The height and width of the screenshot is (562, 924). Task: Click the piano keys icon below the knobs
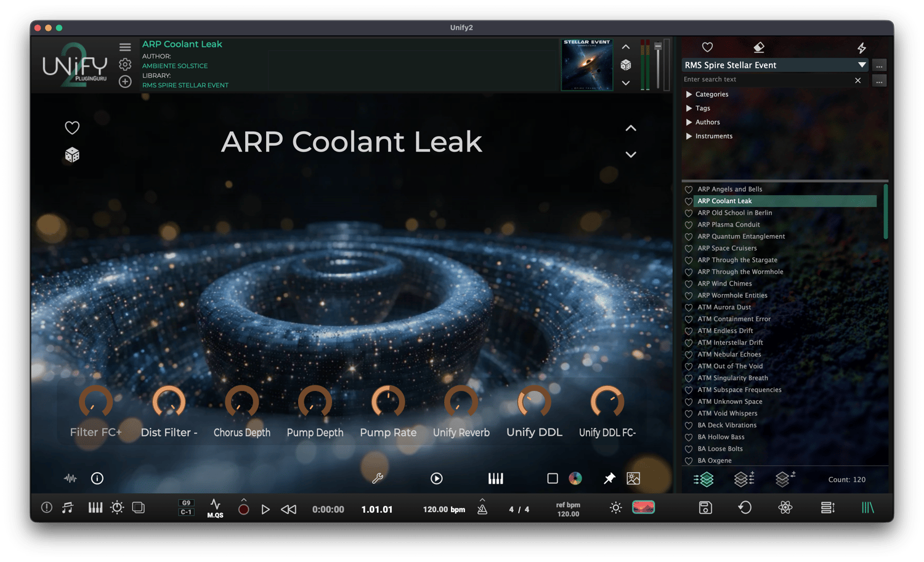[x=496, y=478]
